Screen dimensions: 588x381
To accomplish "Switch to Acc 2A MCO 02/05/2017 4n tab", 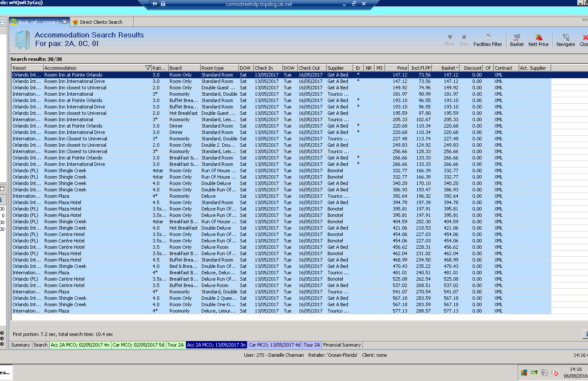I will pos(80,345).
